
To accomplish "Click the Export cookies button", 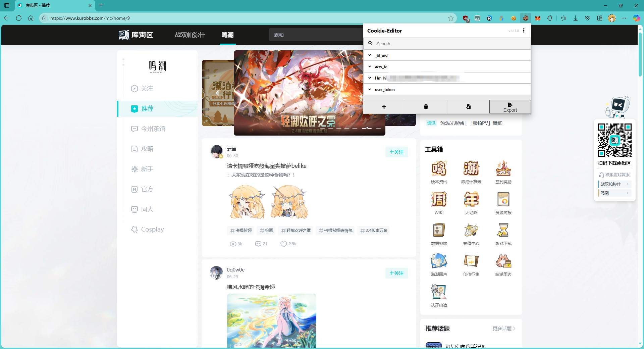I will (510, 107).
